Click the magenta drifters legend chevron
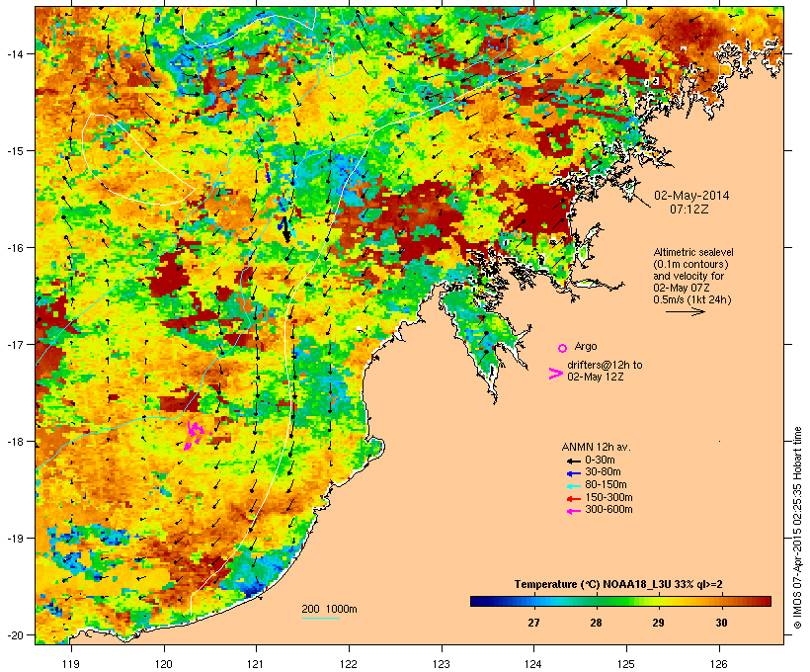This screenshot has height=672, width=810. click(555, 374)
